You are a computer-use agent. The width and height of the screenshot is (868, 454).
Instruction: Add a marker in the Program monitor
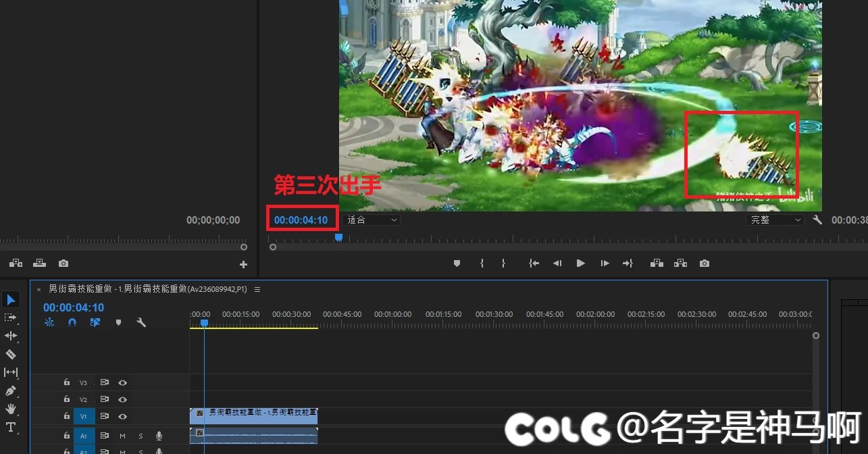coord(457,263)
